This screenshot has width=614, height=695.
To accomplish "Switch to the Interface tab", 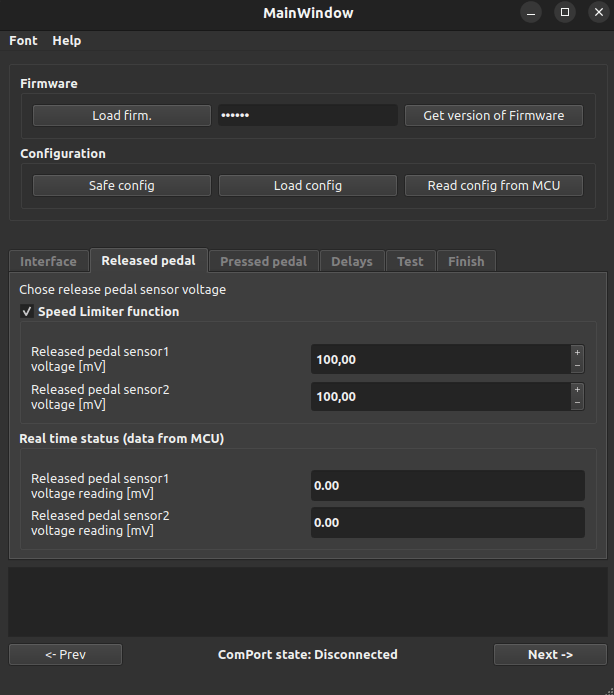I will [48, 262].
